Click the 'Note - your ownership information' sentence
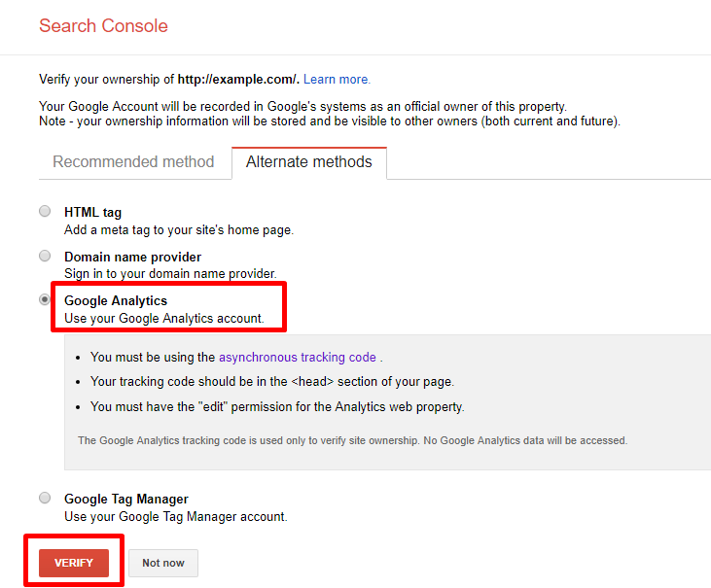This screenshot has width=711, height=588. coord(330,121)
